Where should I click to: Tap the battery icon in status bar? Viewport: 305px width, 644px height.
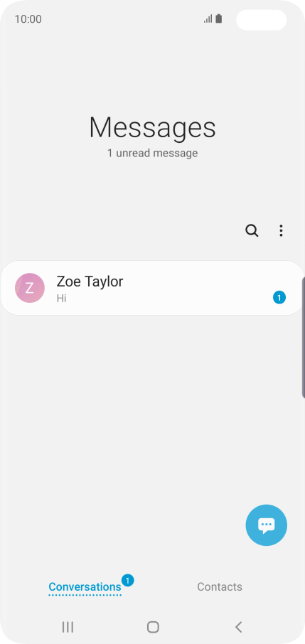[x=219, y=18]
